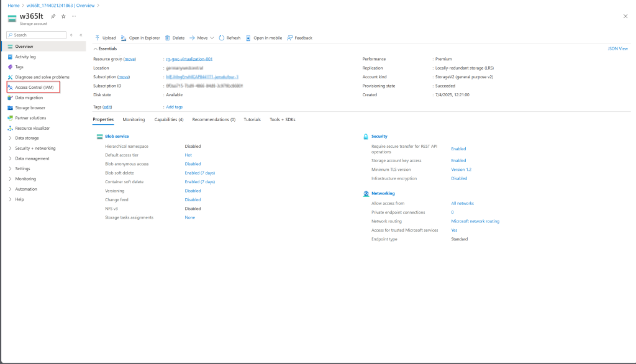
Task: Click the Diagnose and solve problems icon
Action: coord(10,77)
